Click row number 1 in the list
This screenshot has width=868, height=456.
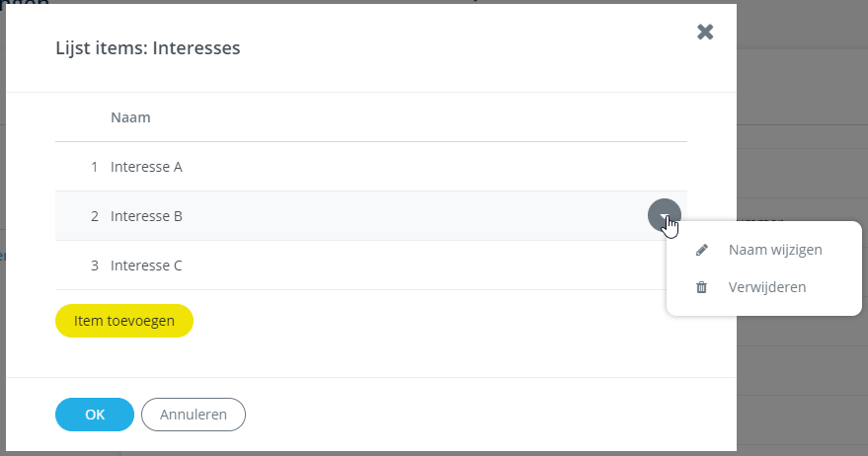point(95,167)
